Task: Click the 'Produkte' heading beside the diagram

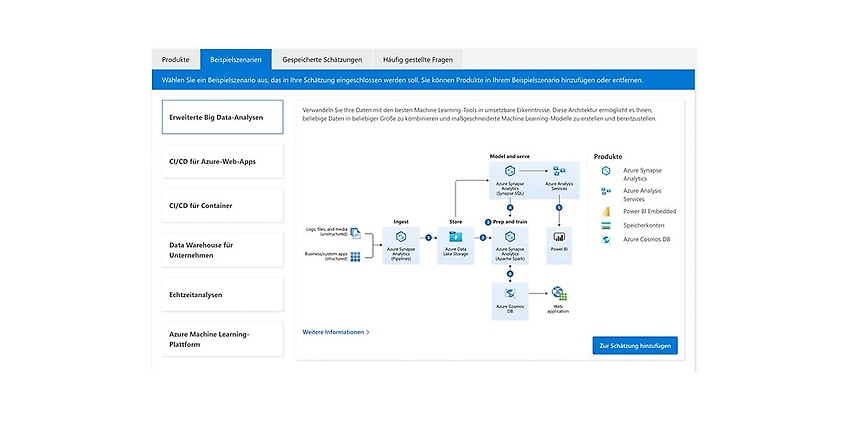Action: tap(608, 156)
